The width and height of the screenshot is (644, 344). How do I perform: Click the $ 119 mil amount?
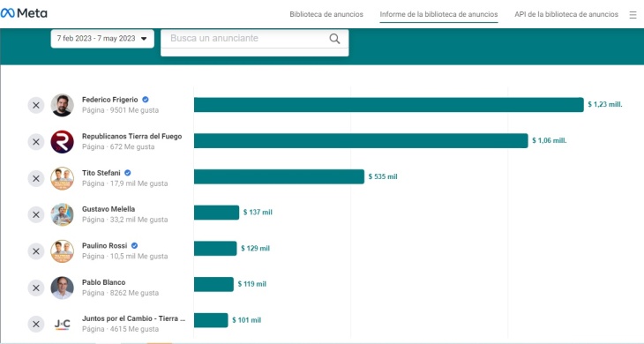pos(251,284)
